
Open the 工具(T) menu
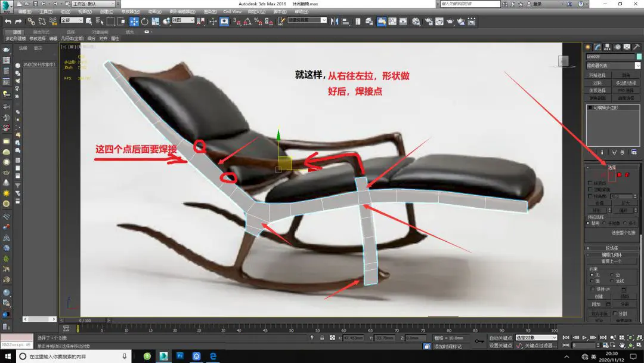pyautogui.click(x=45, y=11)
